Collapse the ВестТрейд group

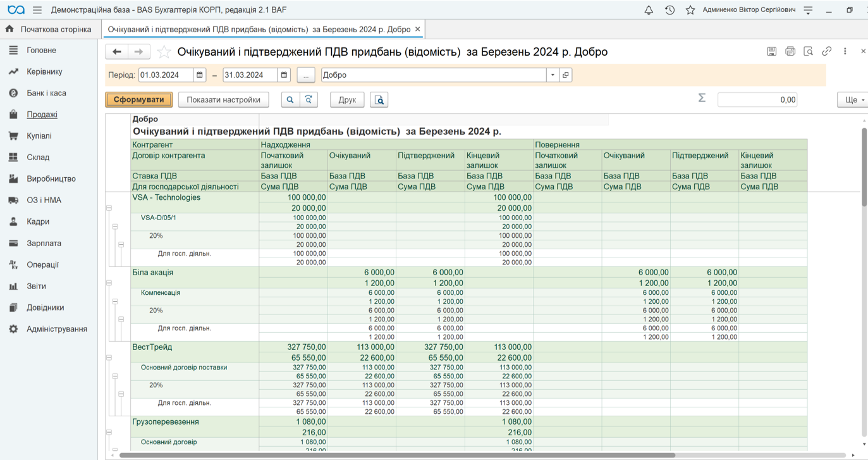click(109, 357)
